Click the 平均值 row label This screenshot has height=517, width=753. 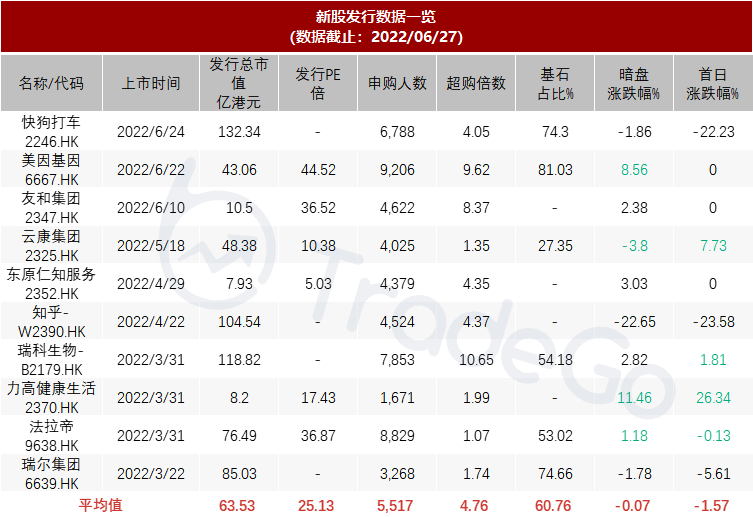pyautogui.click(x=100, y=505)
